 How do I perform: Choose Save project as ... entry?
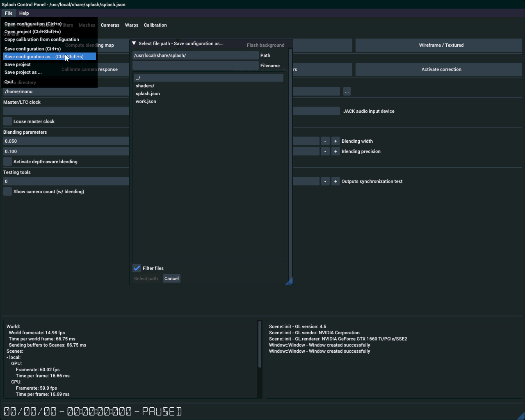[x=49, y=72]
